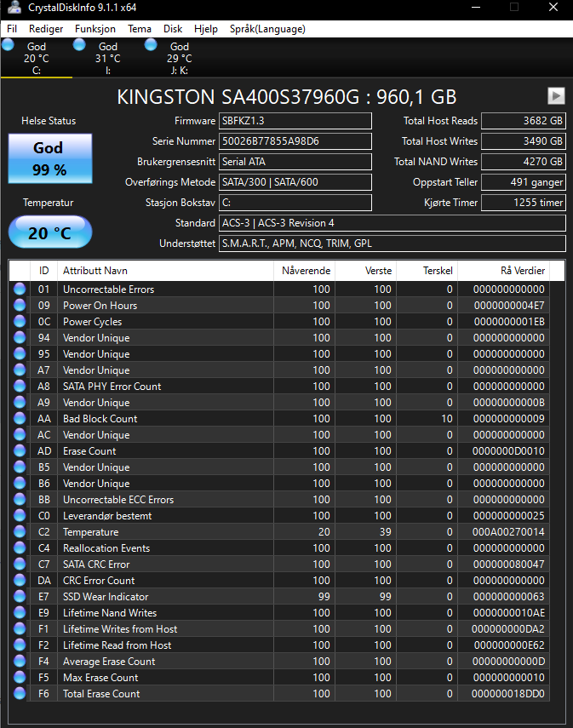Click the God 99 % health status button
The height and width of the screenshot is (728, 573).
click(x=50, y=158)
